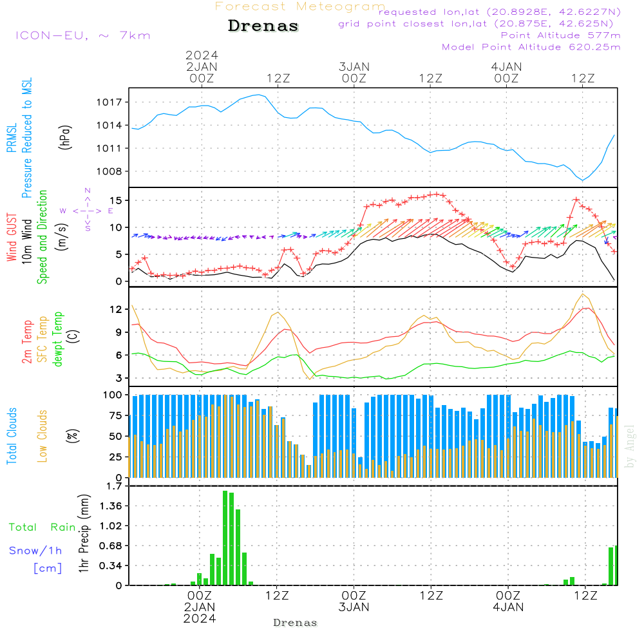This screenshot has height=644, width=644.
Task: Click the 'ICON-EU, ~ 7km' model label
Action: click(83, 35)
